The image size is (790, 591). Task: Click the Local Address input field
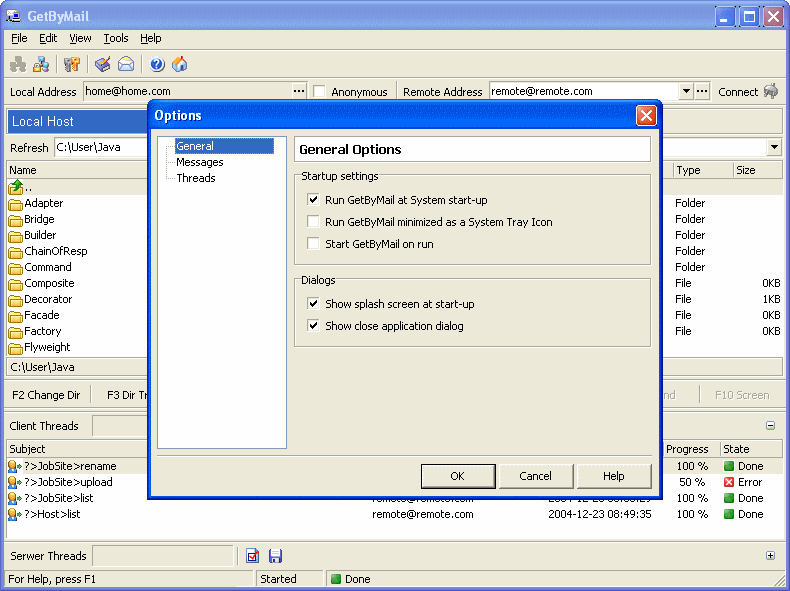point(188,91)
